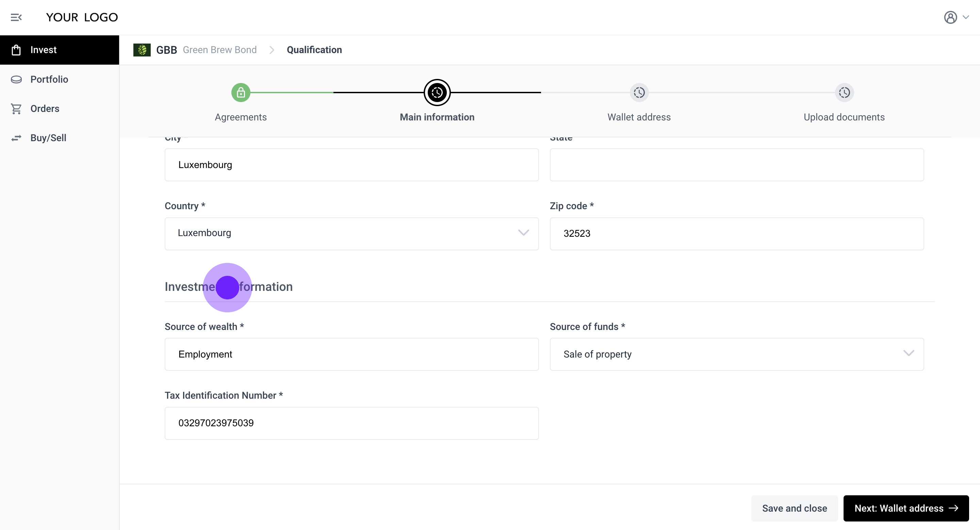Open the user account profile icon
Image resolution: width=980 pixels, height=530 pixels.
pyautogui.click(x=950, y=17)
